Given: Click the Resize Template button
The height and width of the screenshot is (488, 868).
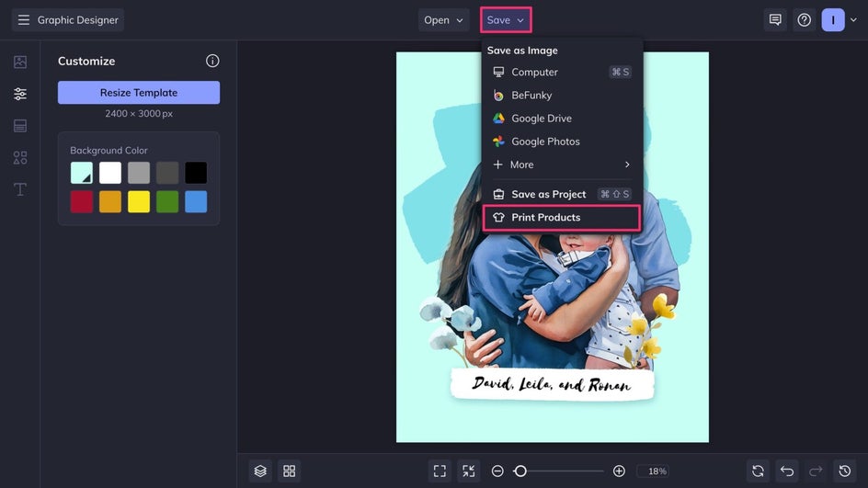Looking at the screenshot, I should (139, 93).
